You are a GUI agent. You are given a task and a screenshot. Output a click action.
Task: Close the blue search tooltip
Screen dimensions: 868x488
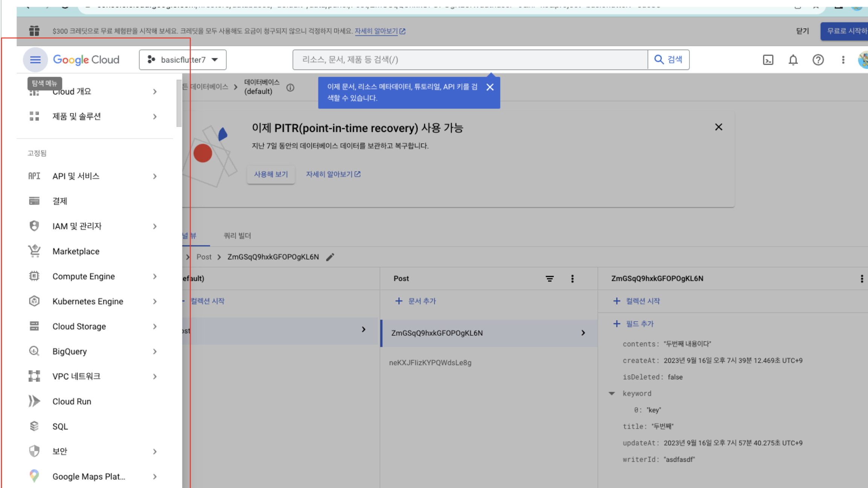[x=490, y=87]
